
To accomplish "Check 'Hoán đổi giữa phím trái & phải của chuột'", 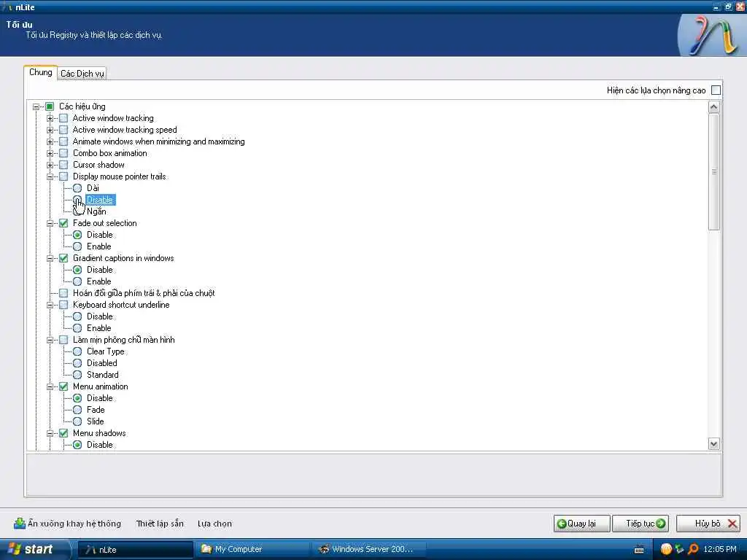I will tap(63, 293).
